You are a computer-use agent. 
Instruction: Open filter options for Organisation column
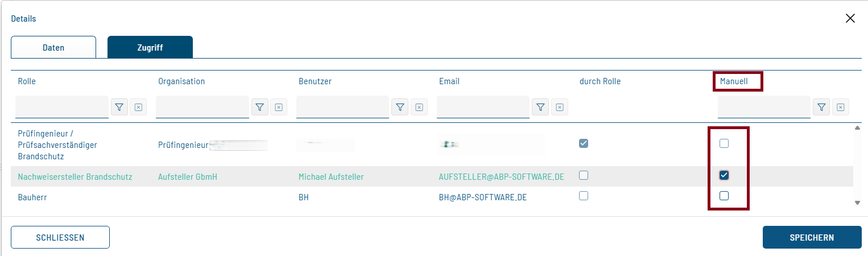[260, 107]
